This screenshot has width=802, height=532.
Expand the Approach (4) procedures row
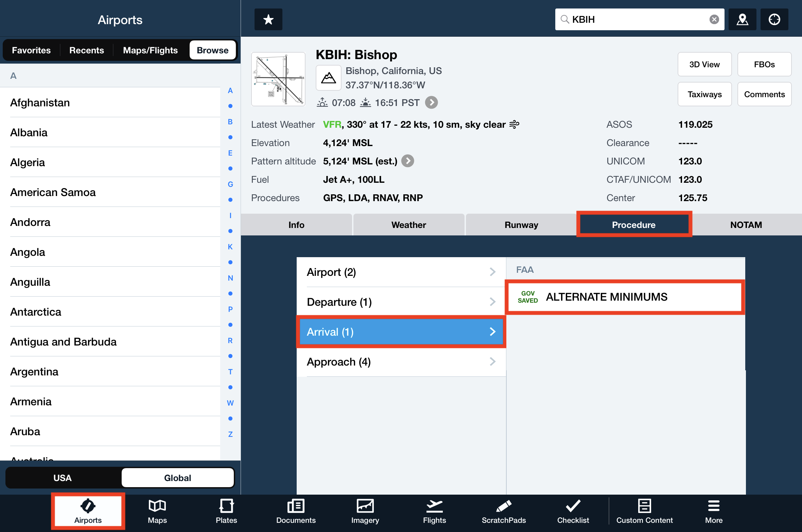pos(401,362)
